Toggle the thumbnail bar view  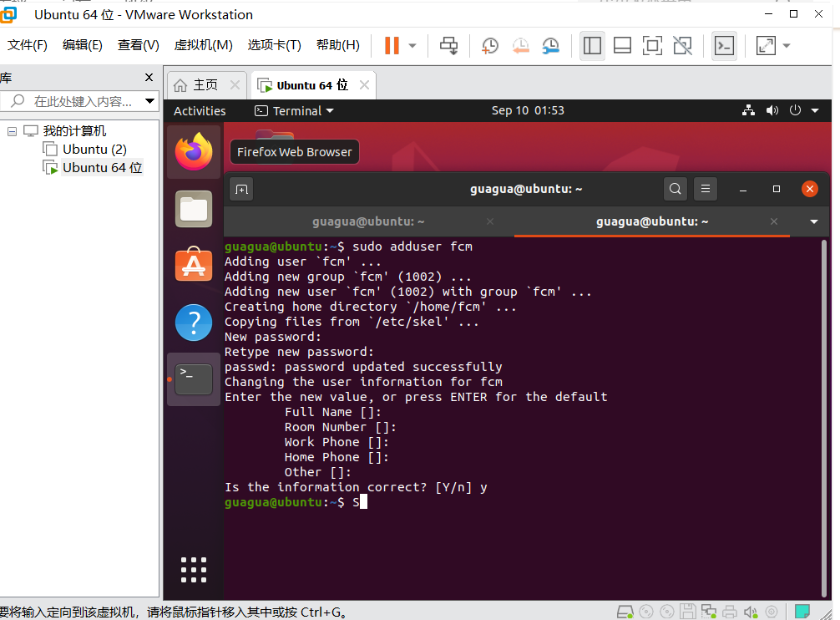click(x=622, y=46)
